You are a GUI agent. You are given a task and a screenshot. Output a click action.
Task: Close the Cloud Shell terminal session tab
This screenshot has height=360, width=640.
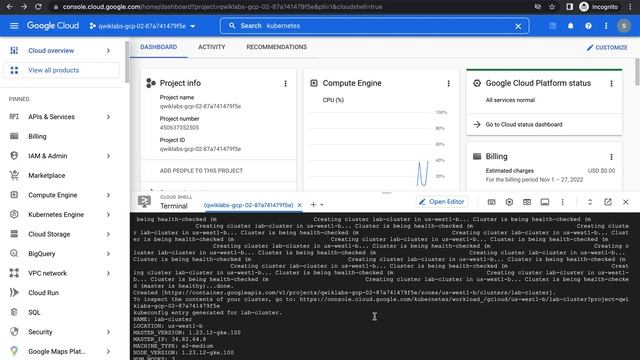click(x=300, y=205)
